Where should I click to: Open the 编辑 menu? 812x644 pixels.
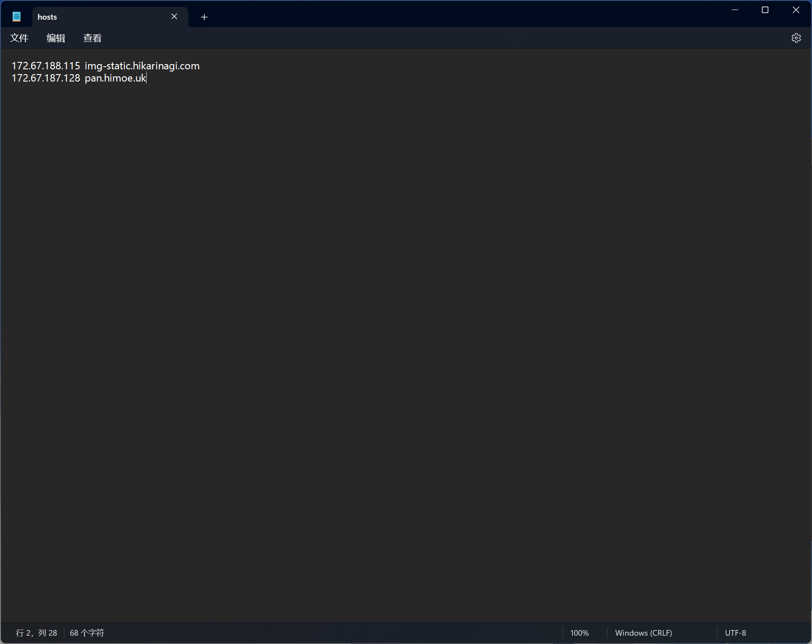(x=56, y=38)
